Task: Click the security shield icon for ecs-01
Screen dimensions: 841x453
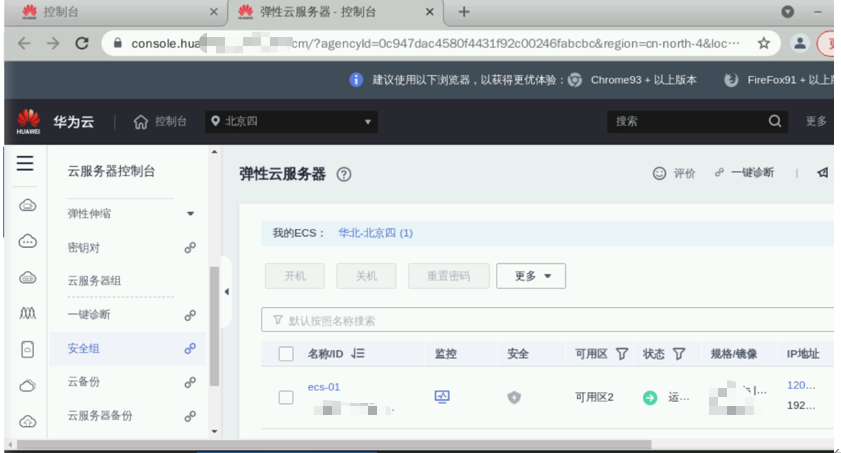Action: point(514,397)
